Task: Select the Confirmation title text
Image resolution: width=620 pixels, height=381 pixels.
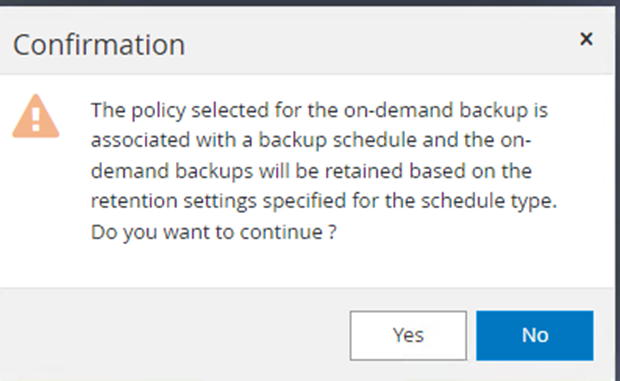Action: coord(99,45)
